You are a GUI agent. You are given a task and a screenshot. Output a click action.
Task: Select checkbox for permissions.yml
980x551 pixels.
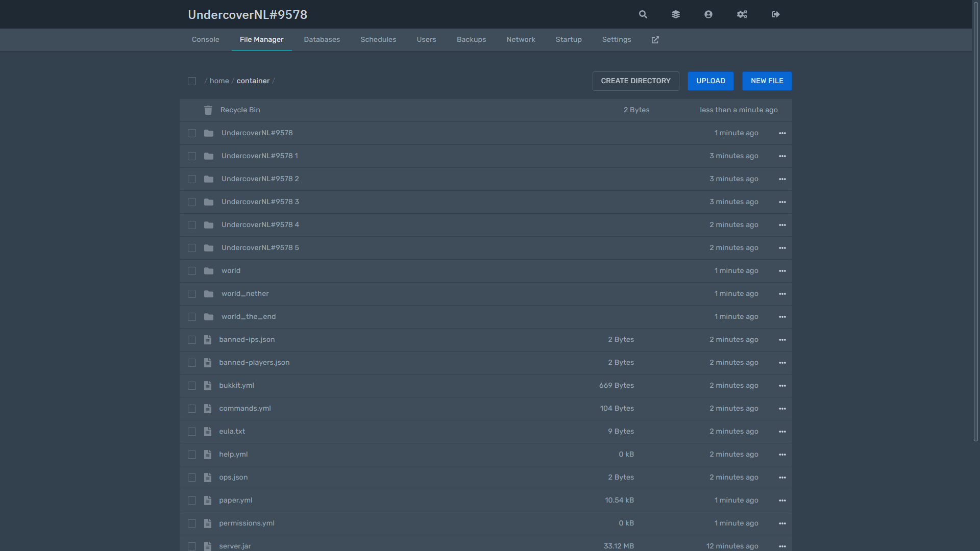192,523
